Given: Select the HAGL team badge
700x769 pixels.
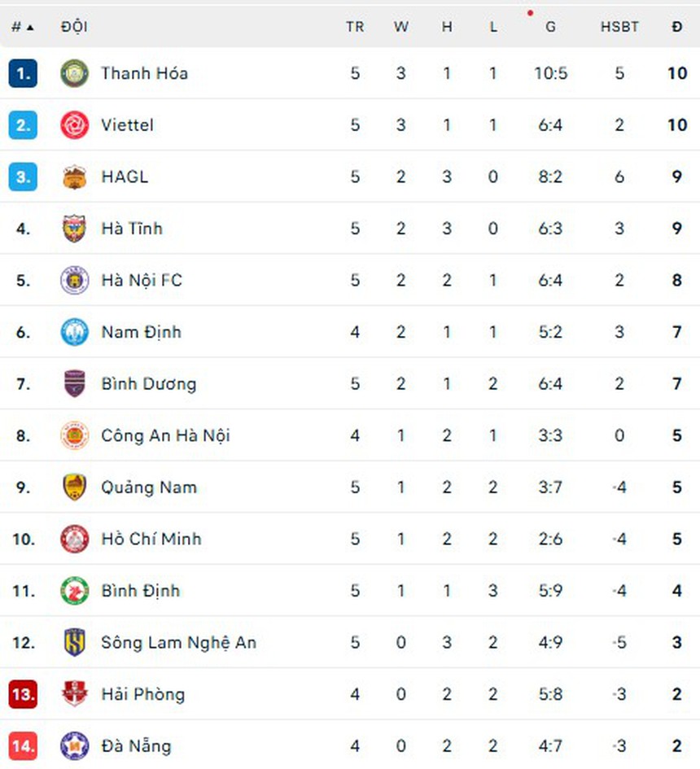Looking at the screenshot, I should click(x=76, y=177).
